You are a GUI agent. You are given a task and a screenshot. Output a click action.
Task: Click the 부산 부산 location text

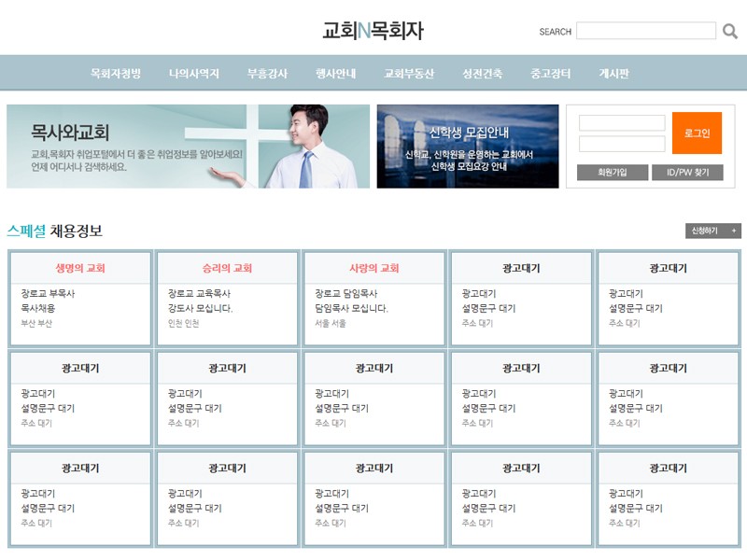36,323
